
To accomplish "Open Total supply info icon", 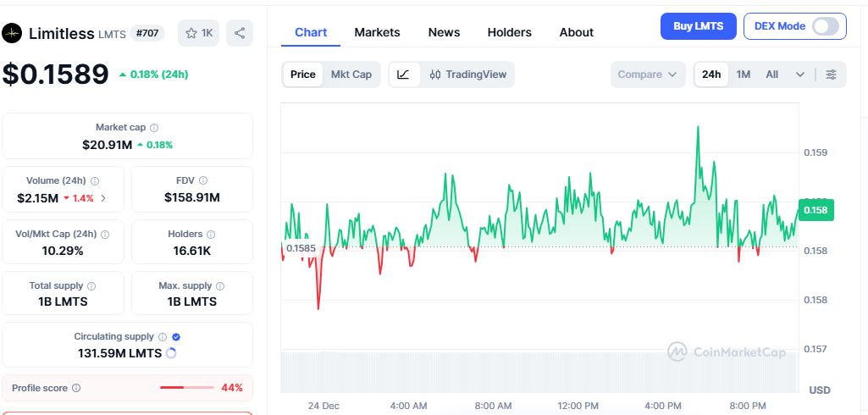I will tap(91, 286).
